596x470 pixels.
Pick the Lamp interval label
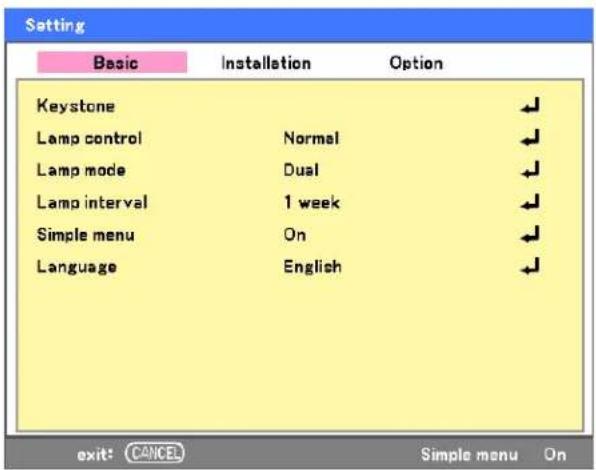click(92, 202)
